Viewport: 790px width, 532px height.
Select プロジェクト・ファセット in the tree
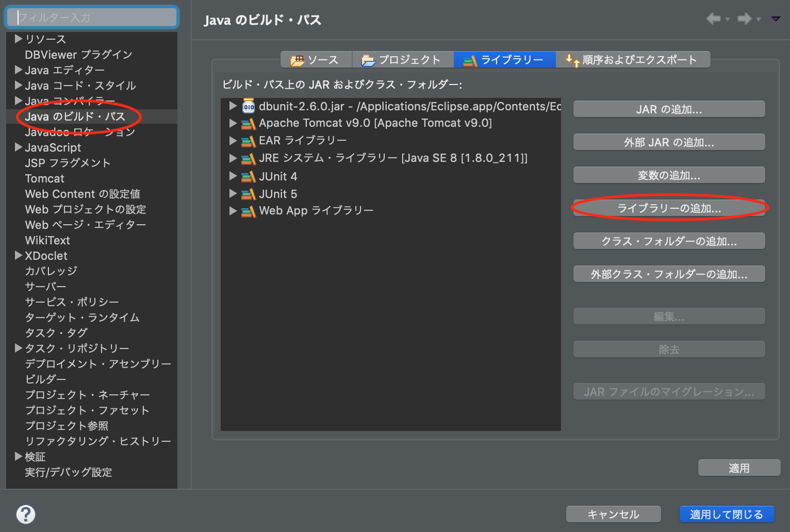click(87, 410)
